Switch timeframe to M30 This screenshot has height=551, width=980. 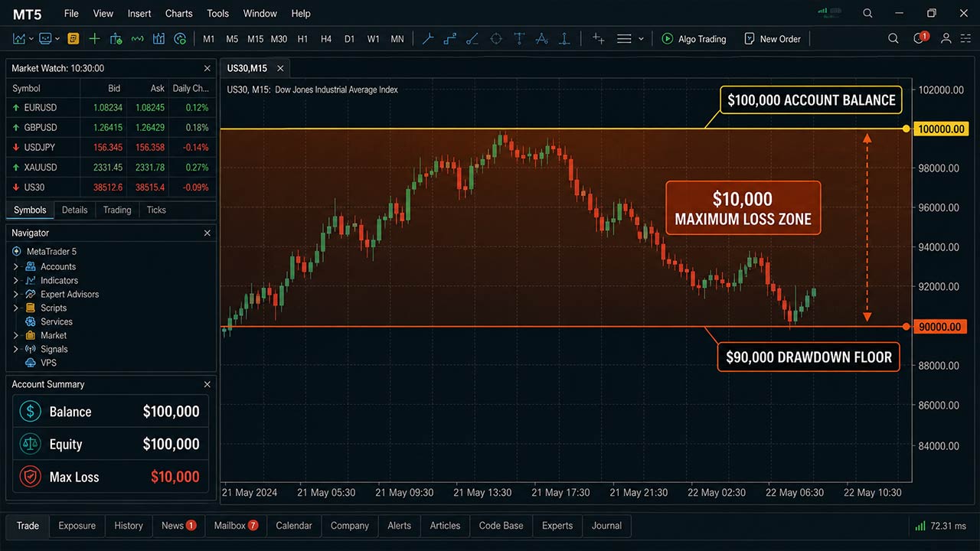[x=279, y=38]
